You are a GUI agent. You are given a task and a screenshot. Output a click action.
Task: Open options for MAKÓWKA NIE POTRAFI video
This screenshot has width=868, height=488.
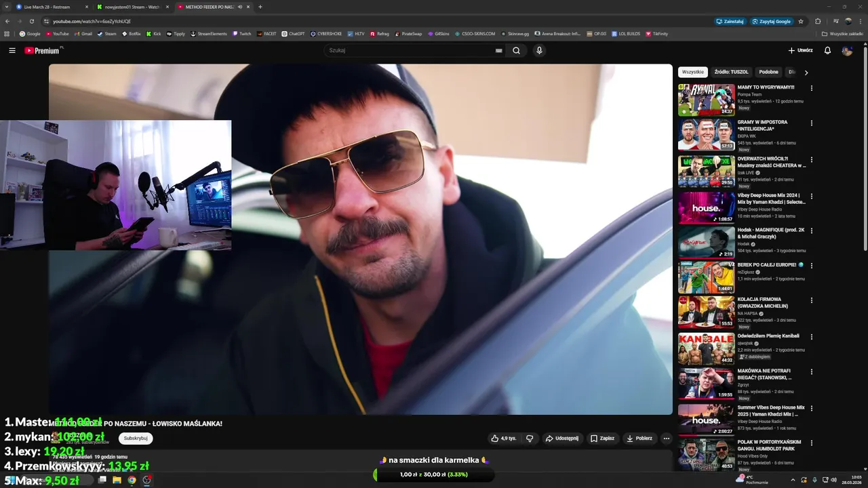coord(811,372)
